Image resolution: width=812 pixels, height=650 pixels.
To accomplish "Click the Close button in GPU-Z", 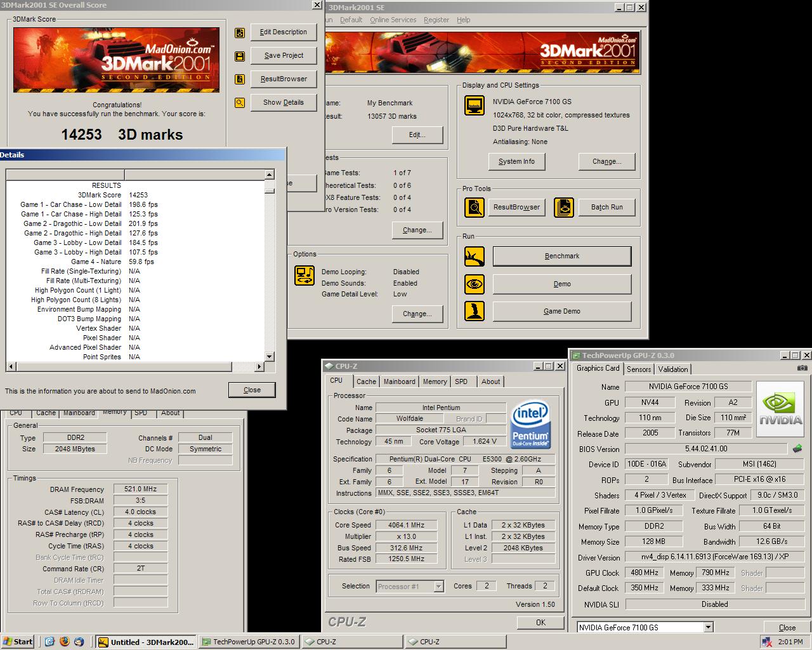I will (x=787, y=628).
